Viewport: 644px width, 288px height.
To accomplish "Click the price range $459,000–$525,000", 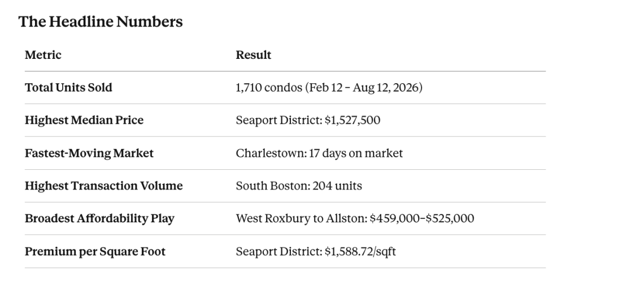I will coord(422,218).
